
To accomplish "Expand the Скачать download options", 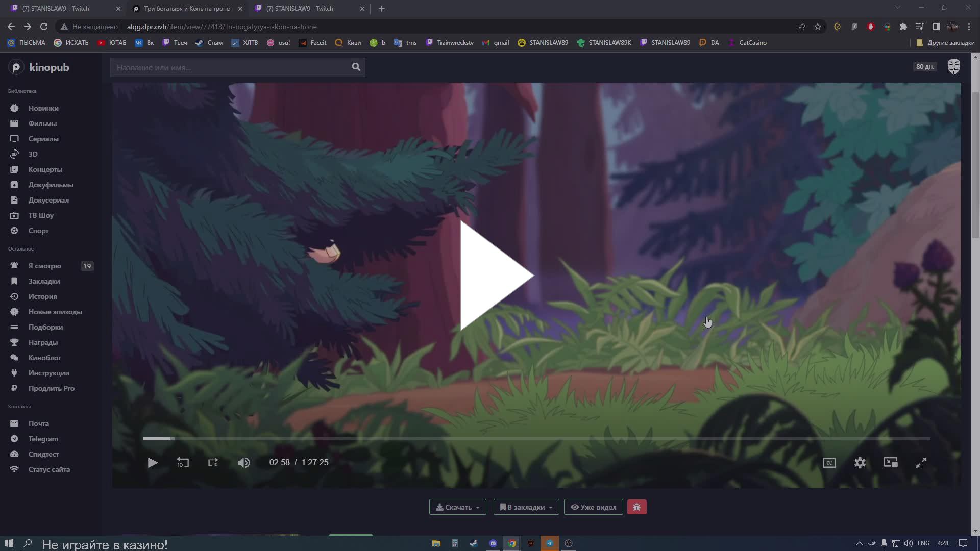I will click(x=457, y=507).
